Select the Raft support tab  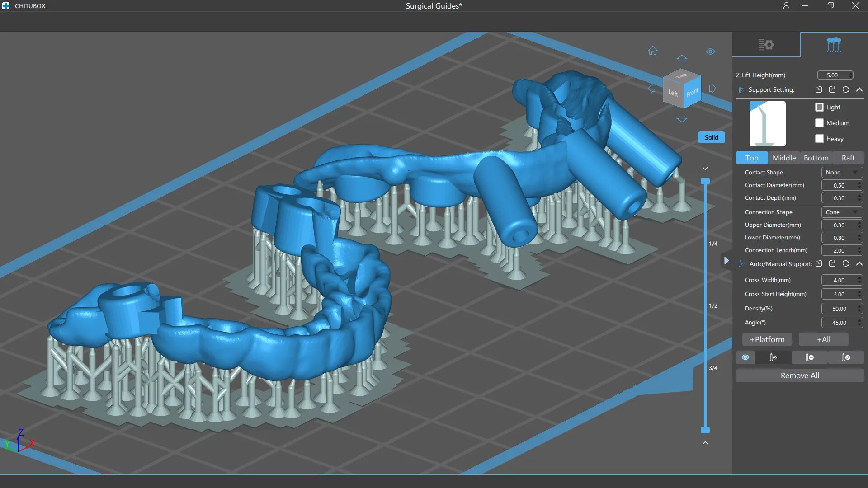coord(848,157)
